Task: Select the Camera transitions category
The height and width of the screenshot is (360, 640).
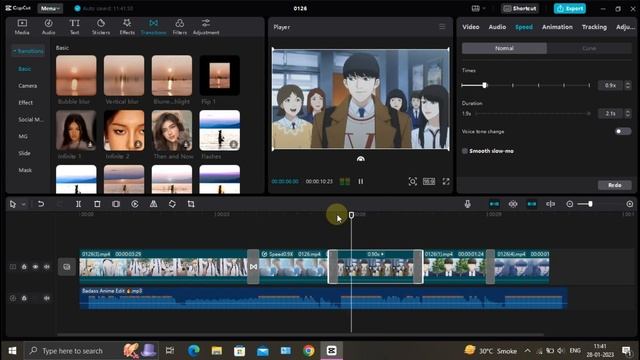Action: click(x=28, y=86)
